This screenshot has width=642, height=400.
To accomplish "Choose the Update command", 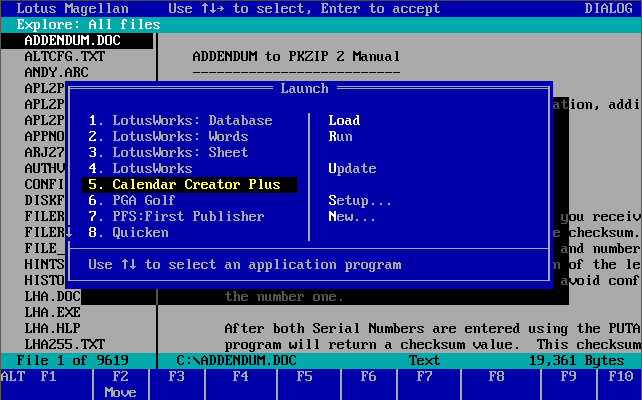I will point(352,169).
